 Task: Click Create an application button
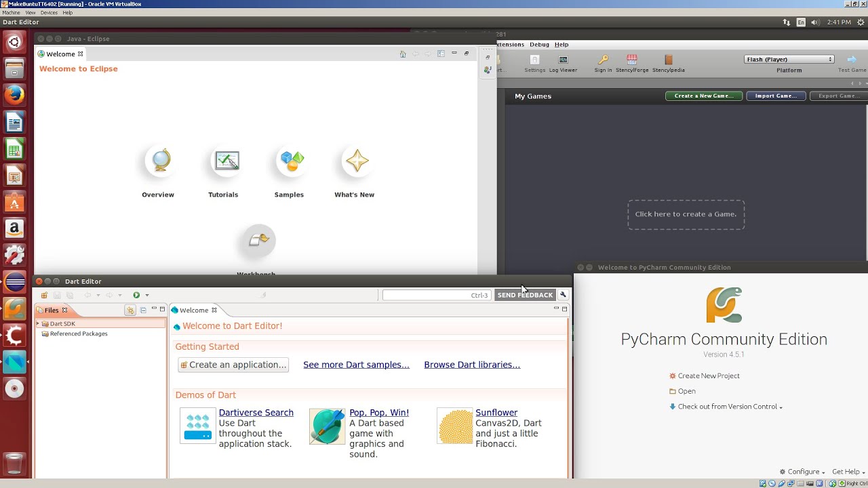pyautogui.click(x=233, y=365)
